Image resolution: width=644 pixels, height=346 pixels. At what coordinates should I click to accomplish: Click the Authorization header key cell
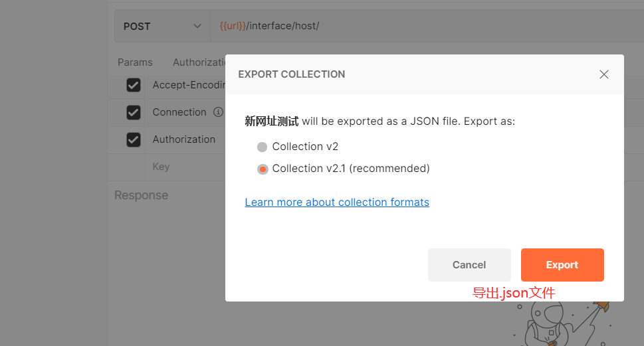184,139
